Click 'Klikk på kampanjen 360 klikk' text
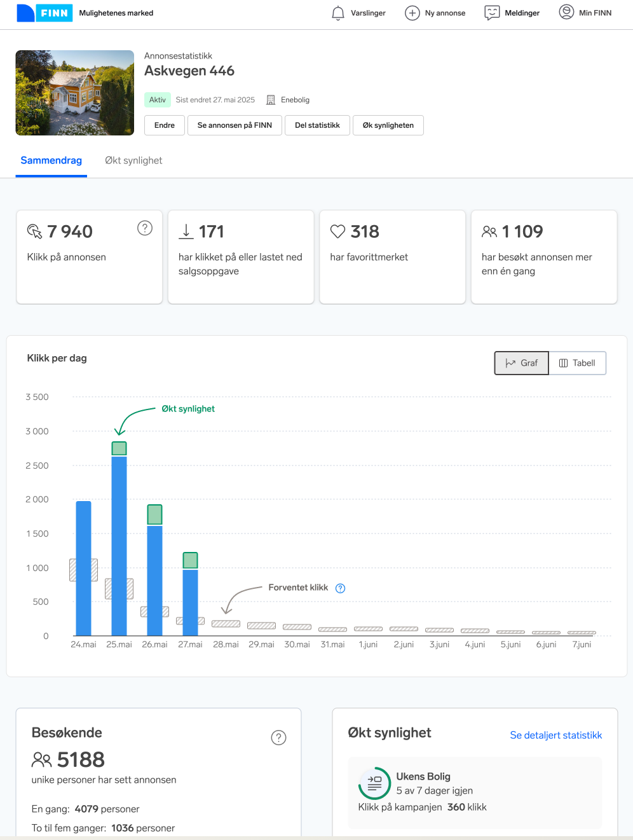The height and width of the screenshot is (840, 633). [423, 807]
